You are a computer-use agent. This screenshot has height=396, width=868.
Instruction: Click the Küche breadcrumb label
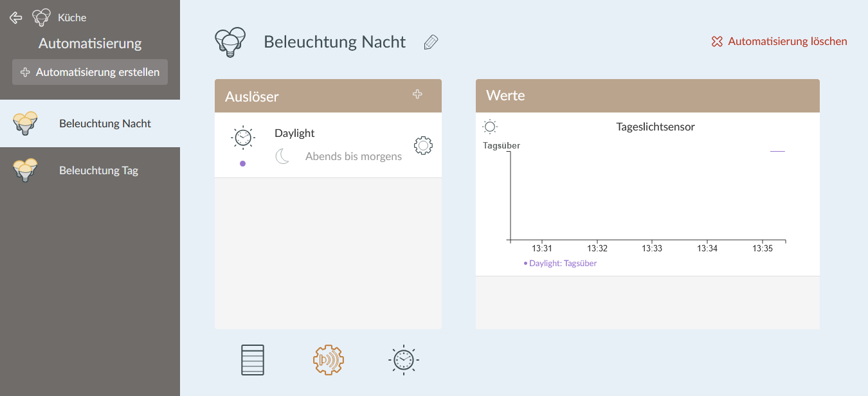click(x=71, y=17)
